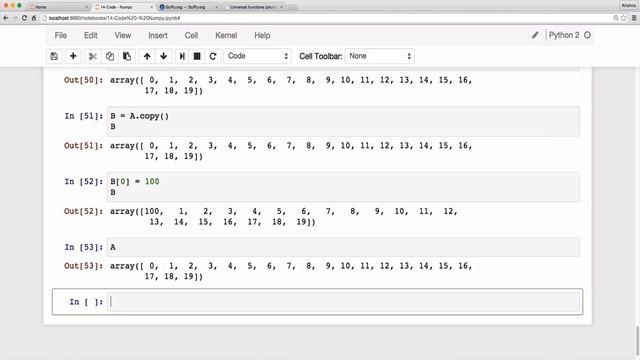Cut the selected cell with scissors icon

[92, 56]
